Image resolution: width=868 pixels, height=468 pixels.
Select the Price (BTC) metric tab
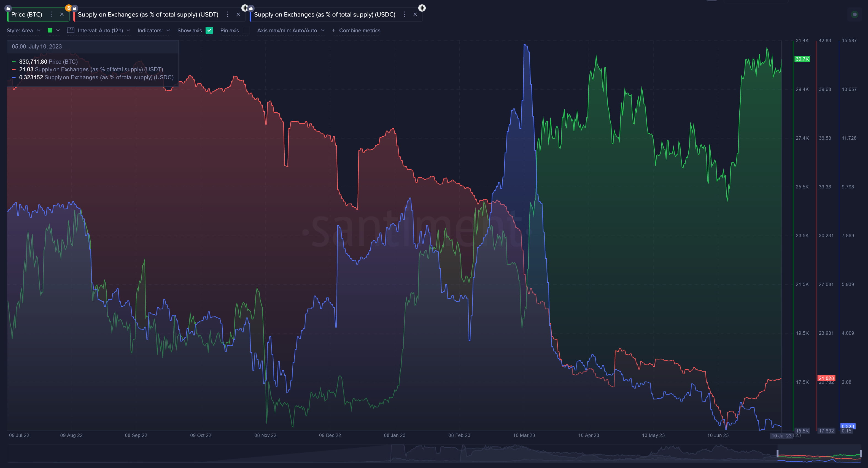27,15
